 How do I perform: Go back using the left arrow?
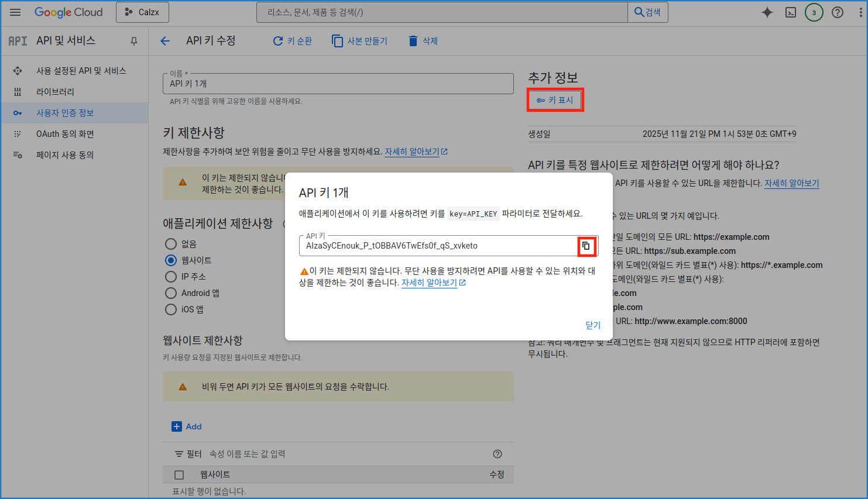click(165, 41)
